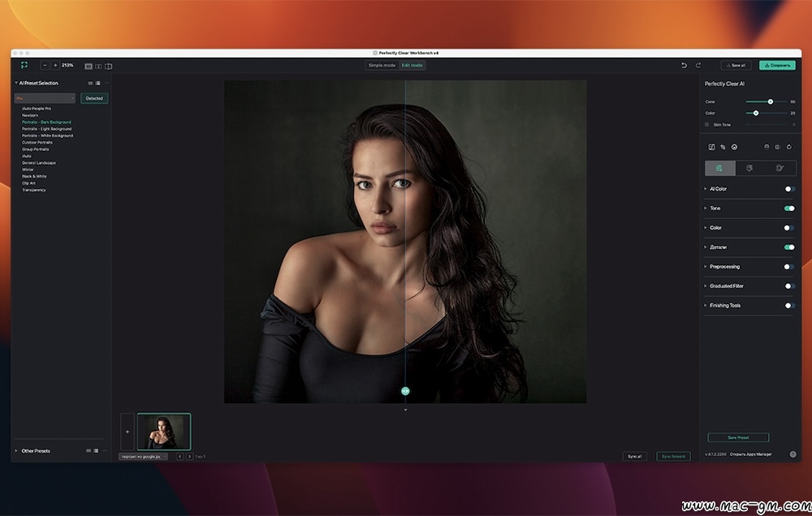Zoom in with the plus button
The image size is (812, 516).
click(55, 65)
